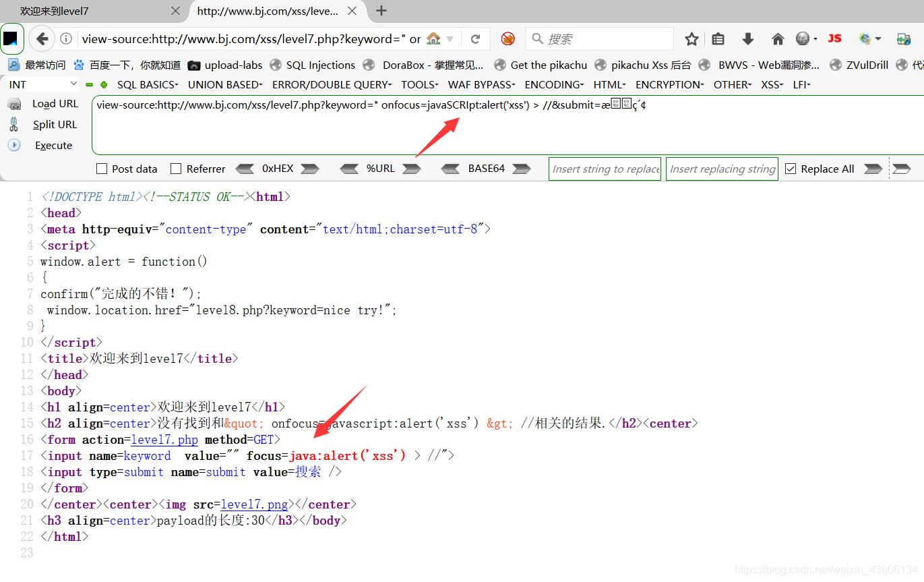Click the Split URL button label
The height and width of the screenshot is (582, 924).
pyautogui.click(x=55, y=125)
